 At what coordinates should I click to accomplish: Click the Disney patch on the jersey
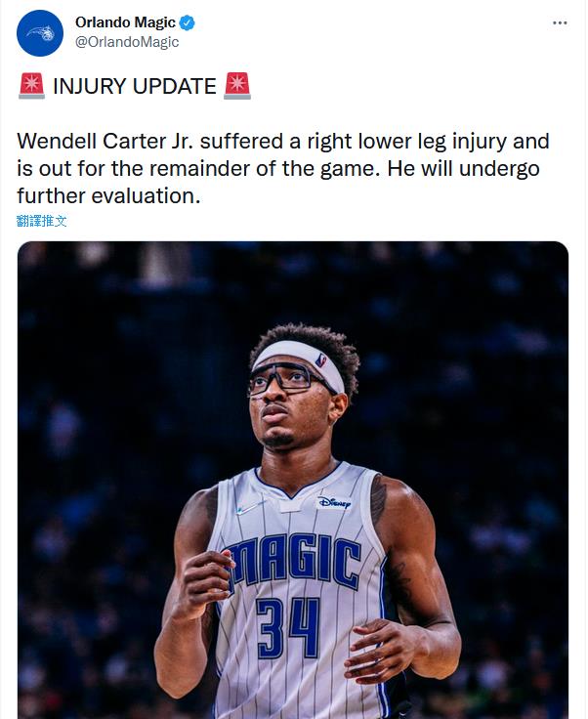[x=335, y=502]
